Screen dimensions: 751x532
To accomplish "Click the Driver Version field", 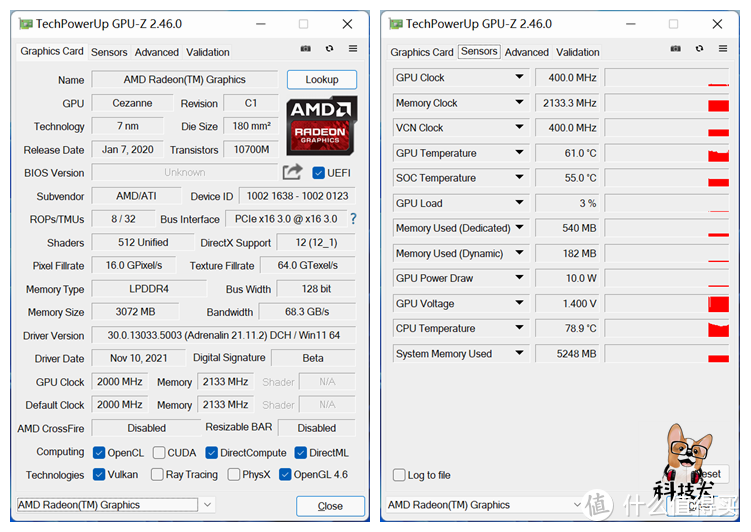I will point(224,335).
